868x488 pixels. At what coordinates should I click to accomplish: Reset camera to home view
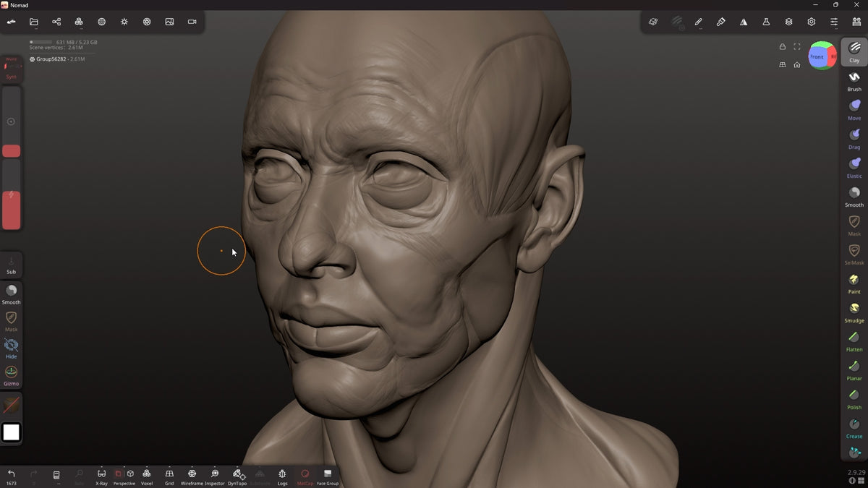(x=797, y=64)
